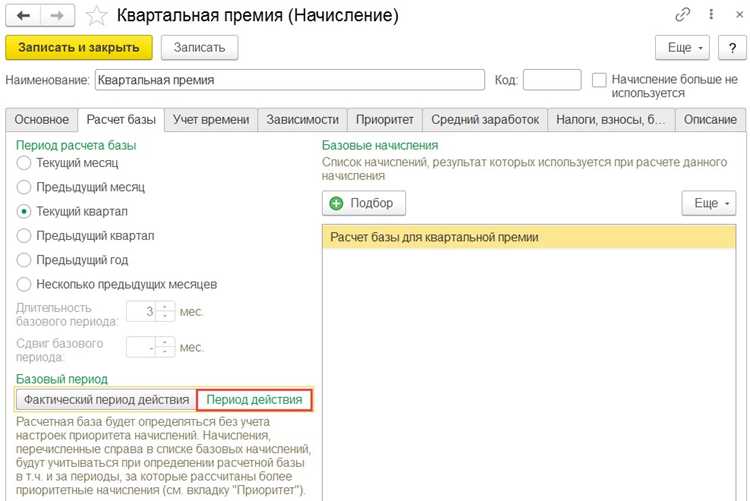This screenshot has height=501, width=750.
Task: Enable 'Начисление больше не используется' checkbox
Action: click(599, 80)
